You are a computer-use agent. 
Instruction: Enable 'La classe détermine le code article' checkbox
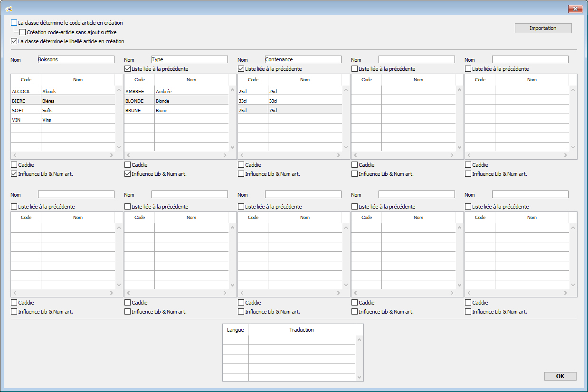pyautogui.click(x=14, y=23)
